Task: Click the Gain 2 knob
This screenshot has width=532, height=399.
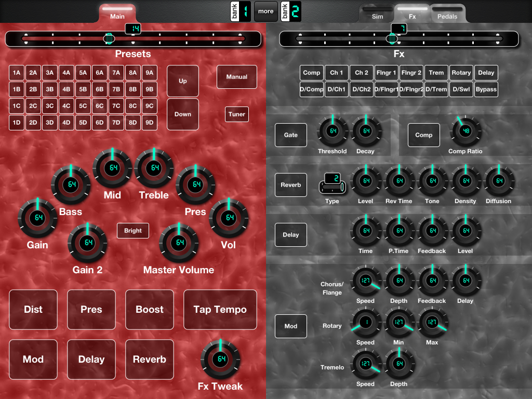Action: [87, 243]
